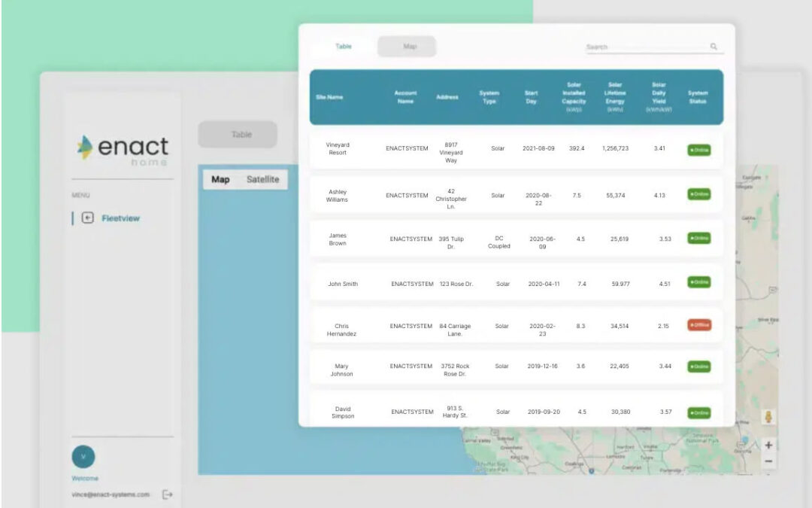Click the Table button on the background page
Screen dimensions: 812x508
(x=239, y=134)
